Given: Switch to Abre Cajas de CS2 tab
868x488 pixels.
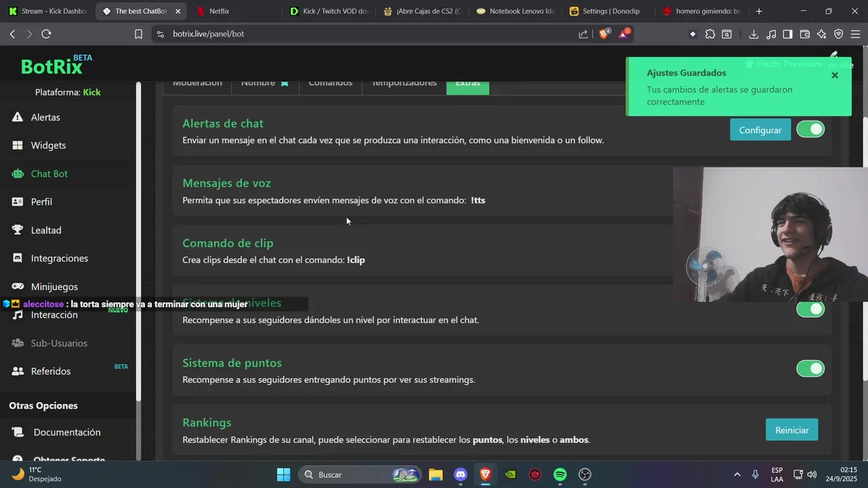Looking at the screenshot, I should (422, 11).
